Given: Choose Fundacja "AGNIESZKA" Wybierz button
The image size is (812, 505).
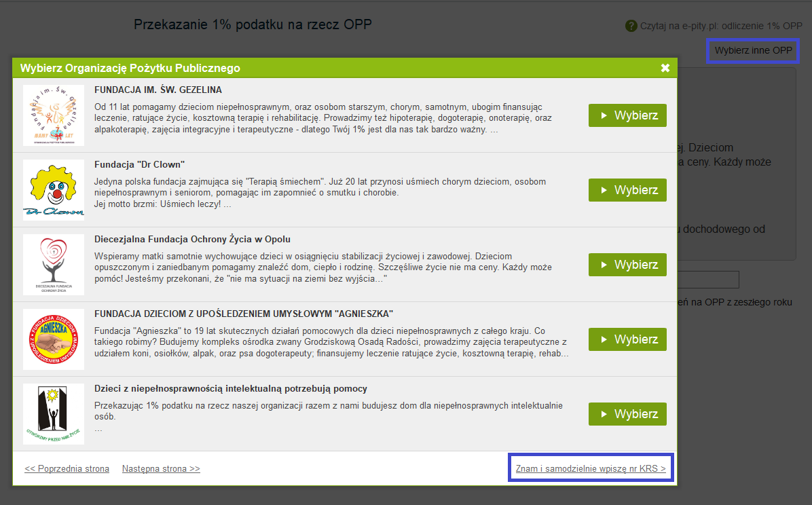Looking at the screenshot, I should [627, 339].
